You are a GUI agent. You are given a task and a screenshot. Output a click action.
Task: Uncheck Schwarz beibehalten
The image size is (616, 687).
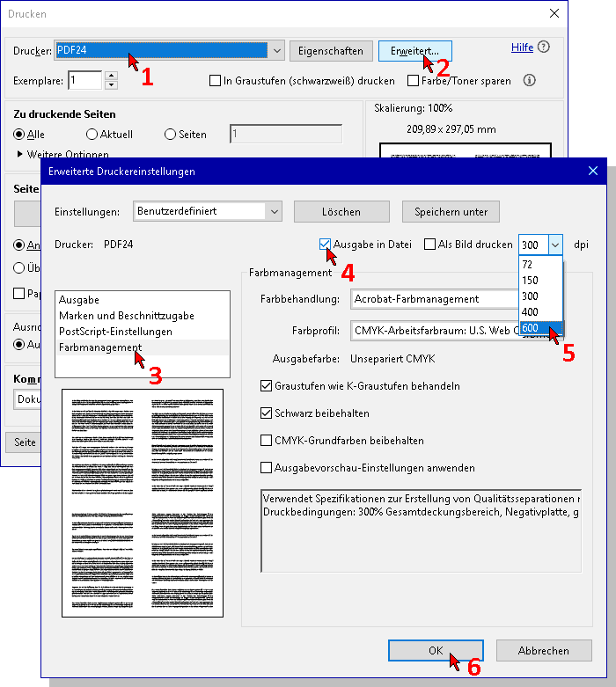(x=267, y=413)
